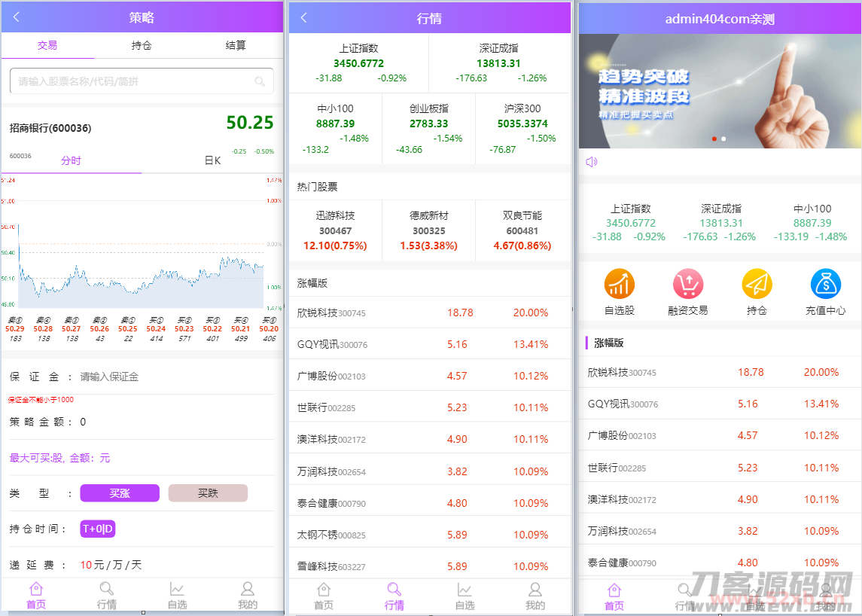862x616 pixels.
Task: Switch to the 持仓 tab
Action: pyautogui.click(x=142, y=45)
